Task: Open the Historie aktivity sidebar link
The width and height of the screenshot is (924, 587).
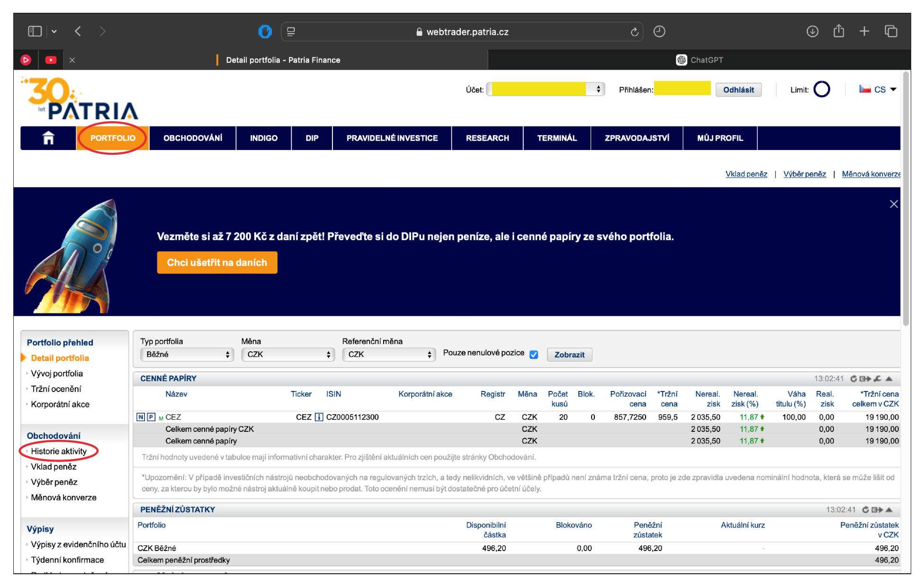Action: pyautogui.click(x=59, y=451)
